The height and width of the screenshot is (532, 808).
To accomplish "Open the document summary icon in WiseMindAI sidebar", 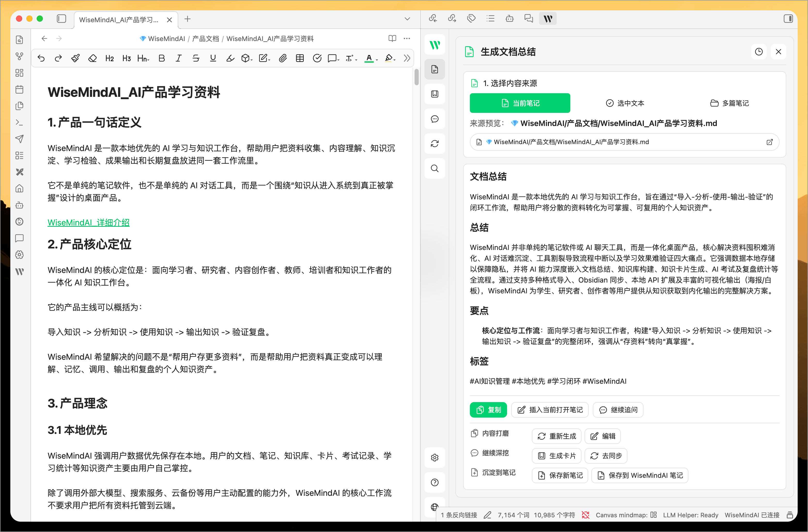I will click(x=434, y=69).
